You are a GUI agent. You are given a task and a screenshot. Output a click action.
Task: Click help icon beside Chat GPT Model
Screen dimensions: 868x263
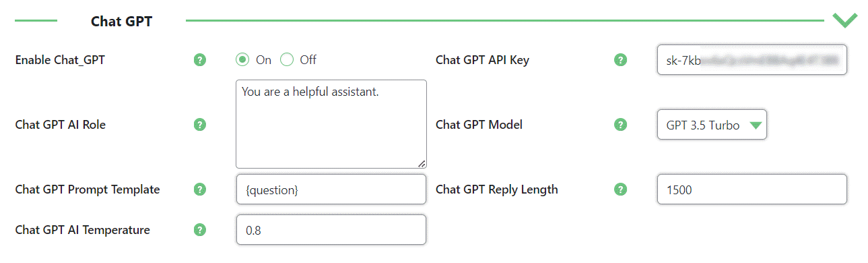click(621, 125)
